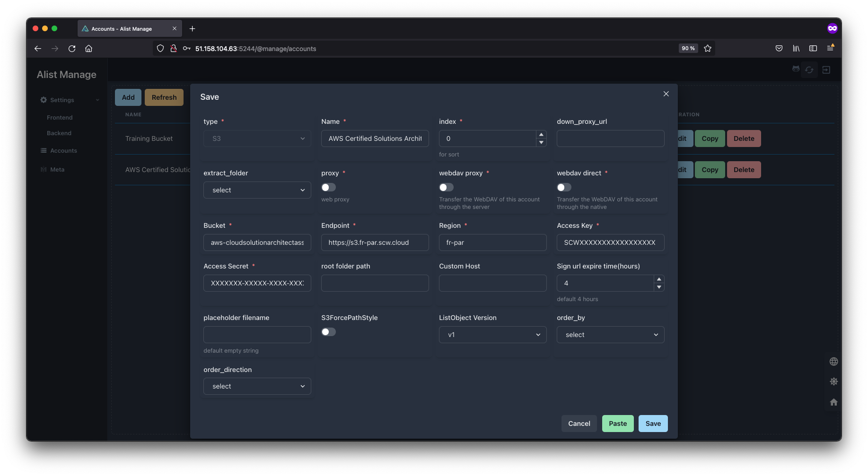This screenshot has height=476, width=868.
Task: Click the browser back arrow
Action: tap(38, 48)
